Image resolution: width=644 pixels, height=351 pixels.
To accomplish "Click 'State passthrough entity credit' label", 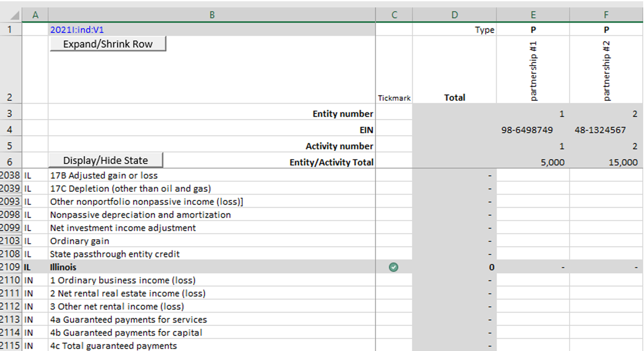I will pos(114,254).
